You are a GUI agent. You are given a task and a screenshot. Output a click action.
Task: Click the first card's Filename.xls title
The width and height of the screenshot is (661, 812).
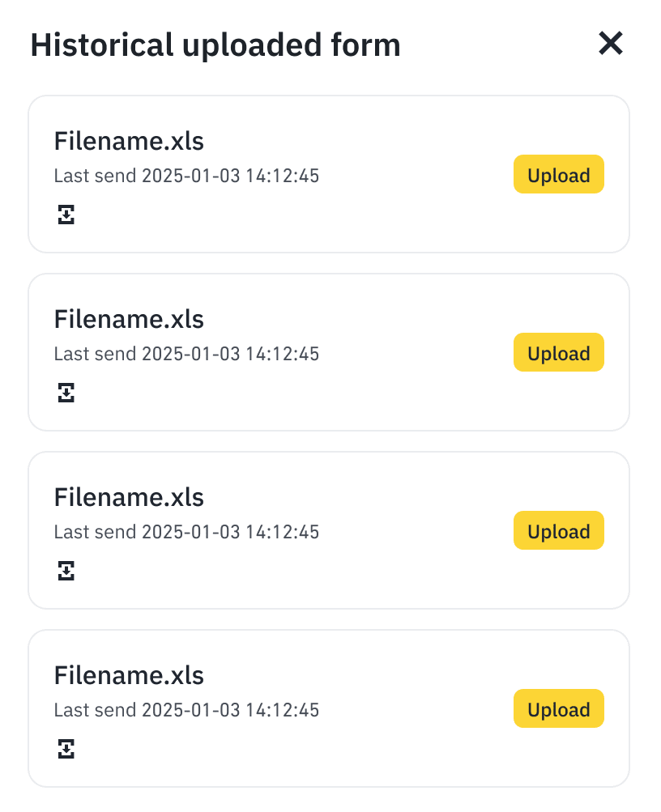pos(129,142)
